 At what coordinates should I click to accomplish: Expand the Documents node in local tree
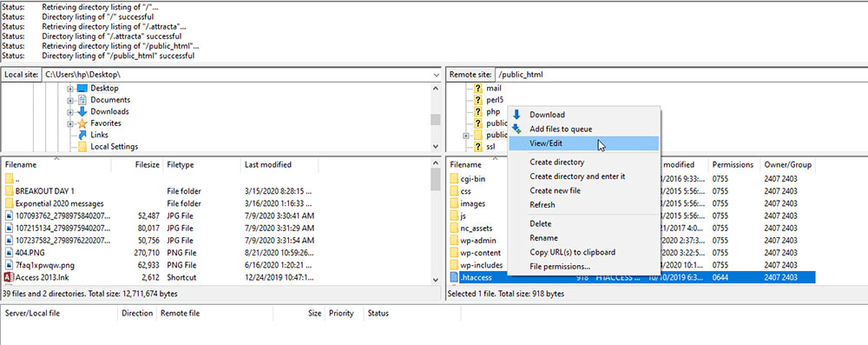pyautogui.click(x=70, y=101)
